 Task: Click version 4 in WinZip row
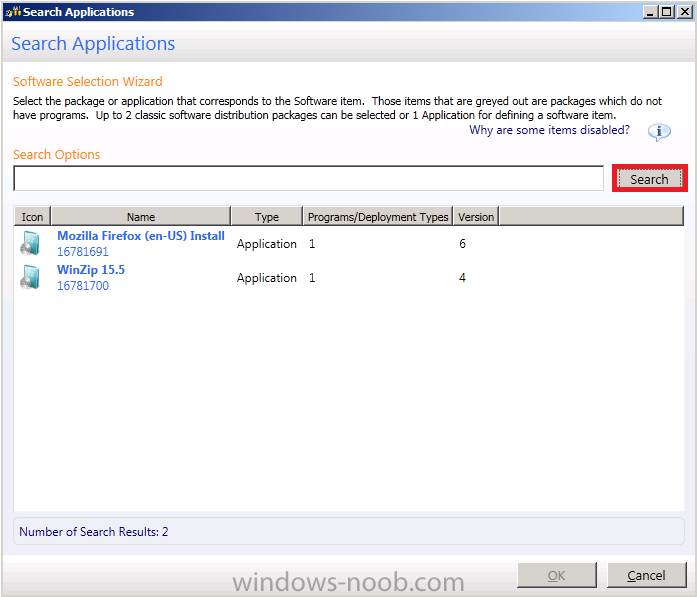coord(462,278)
